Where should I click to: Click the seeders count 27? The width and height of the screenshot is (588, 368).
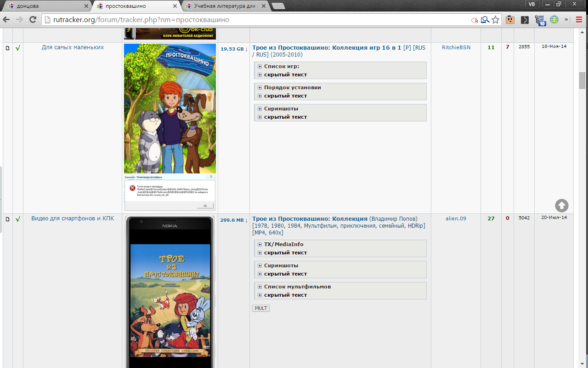[x=491, y=218]
